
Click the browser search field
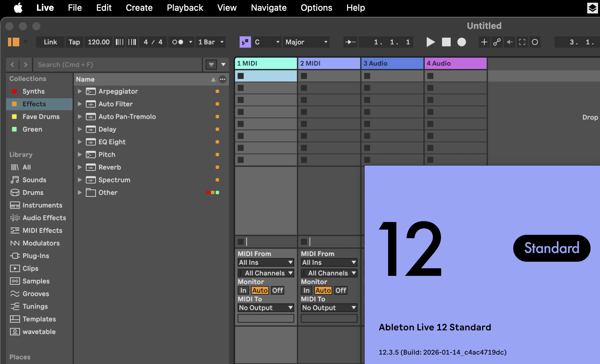click(118, 64)
